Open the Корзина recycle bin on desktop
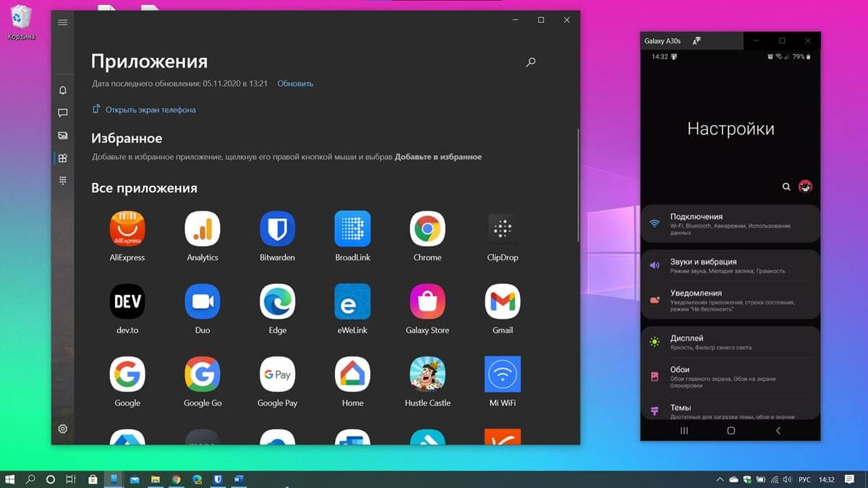This screenshot has width=868, height=488. point(22,22)
